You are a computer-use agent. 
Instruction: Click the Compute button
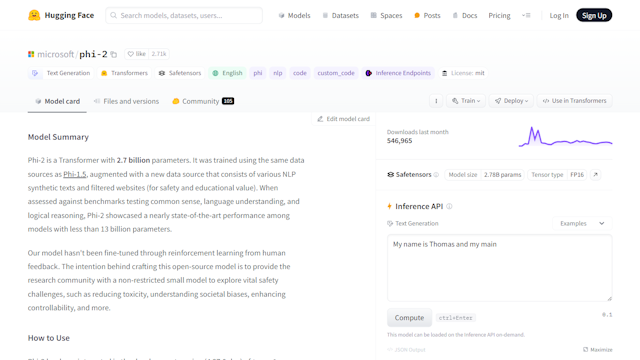[409, 318]
